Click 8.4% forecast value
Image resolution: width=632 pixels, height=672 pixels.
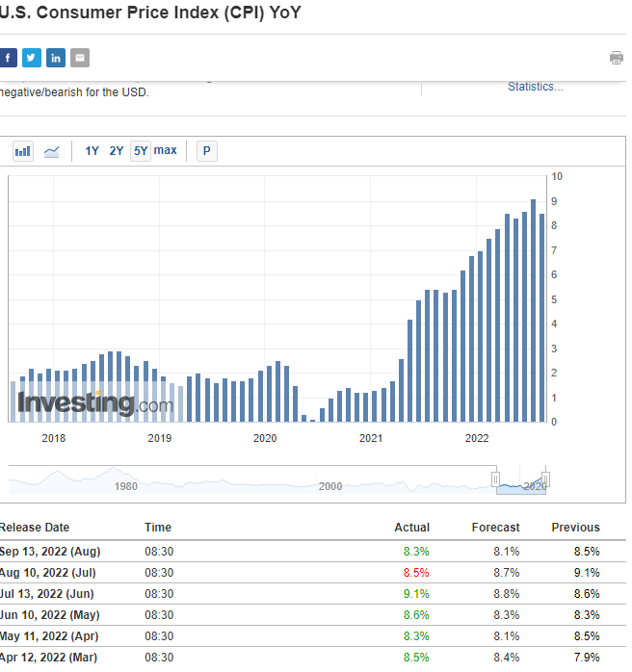[507, 658]
